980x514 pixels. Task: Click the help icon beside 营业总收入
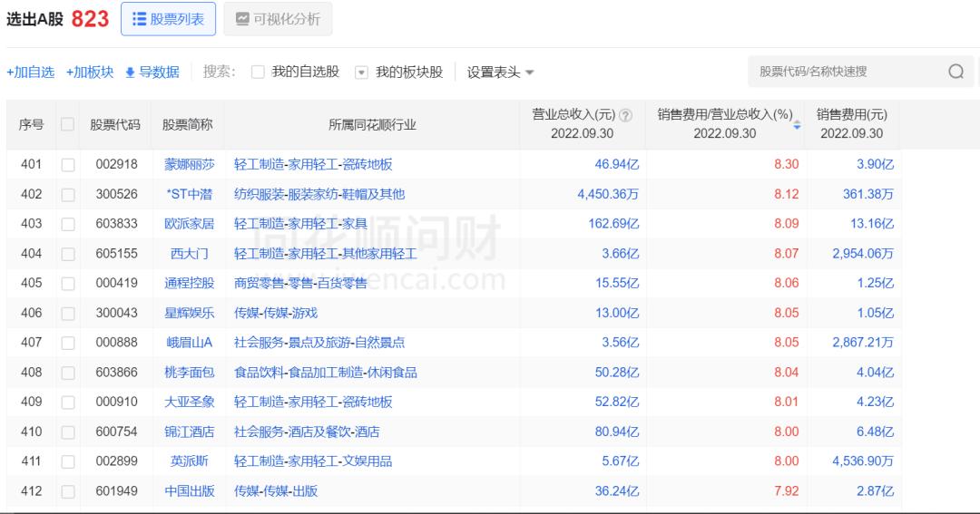point(625,115)
